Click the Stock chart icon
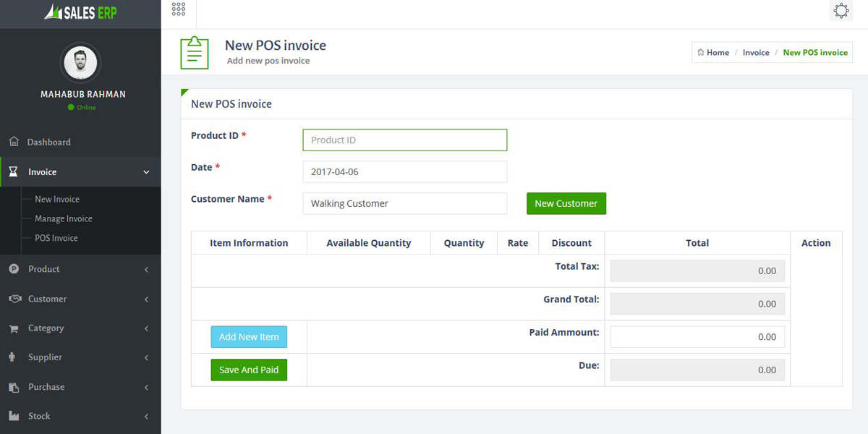Viewport: 868px width, 434px height. [x=14, y=416]
